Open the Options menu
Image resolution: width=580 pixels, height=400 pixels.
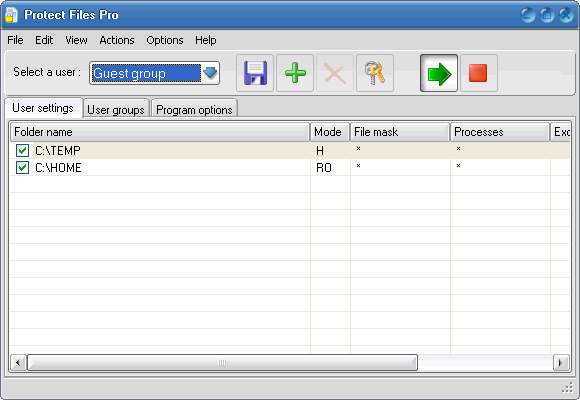[165, 40]
